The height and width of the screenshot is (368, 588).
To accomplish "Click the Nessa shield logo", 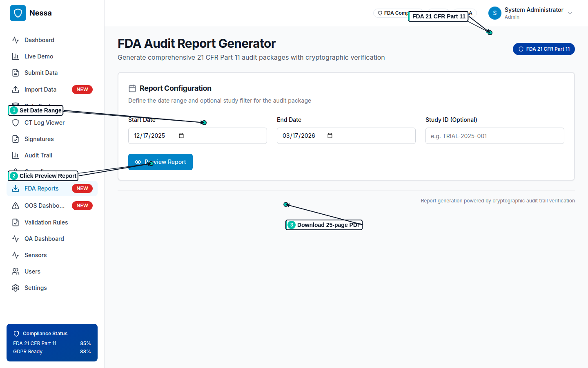I will click(x=18, y=13).
